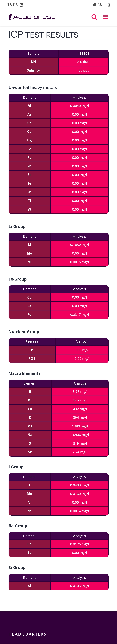Click the Fe 0.0317 mg/l value
Screen dimensions: 117x644
79,315
